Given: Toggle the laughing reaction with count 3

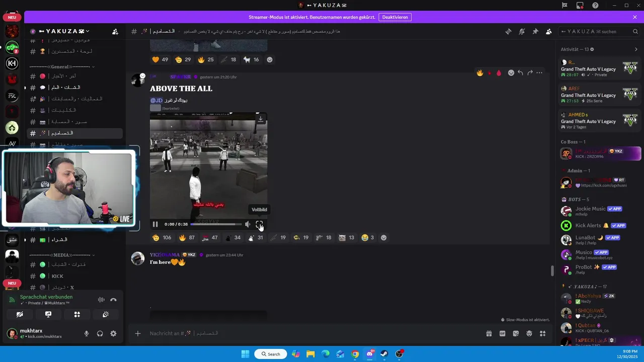Looking at the screenshot, I should pyautogui.click(x=368, y=238).
